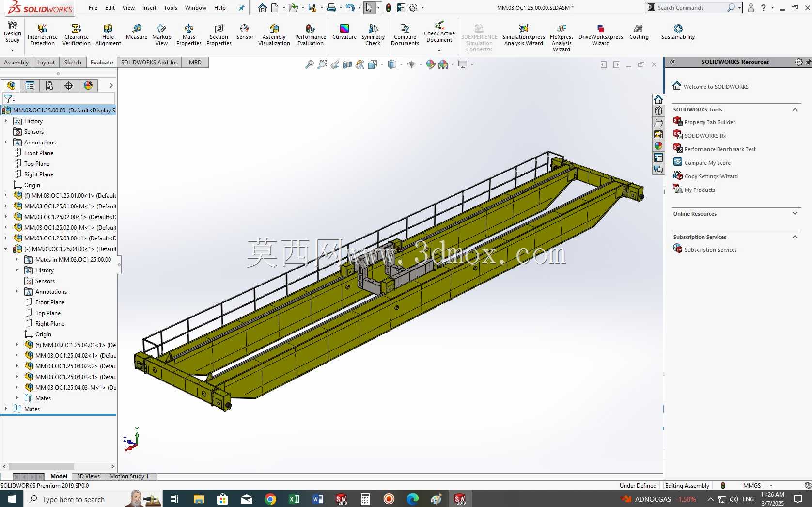
Task: Select the Front Plane tree item
Action: click(39, 153)
